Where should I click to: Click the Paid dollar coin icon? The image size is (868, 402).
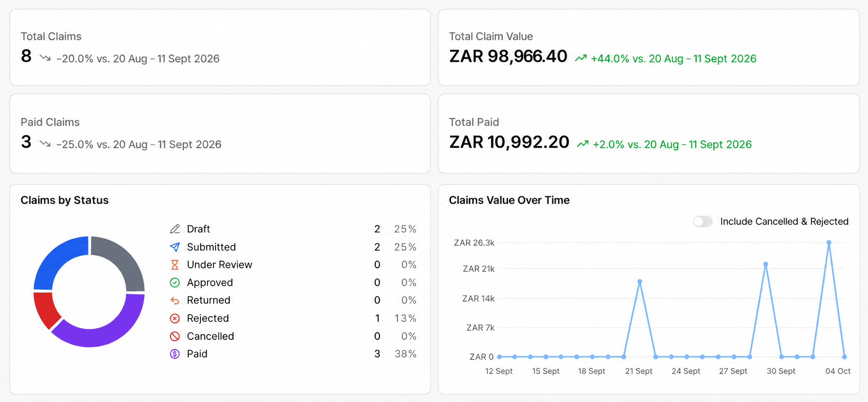(x=175, y=354)
